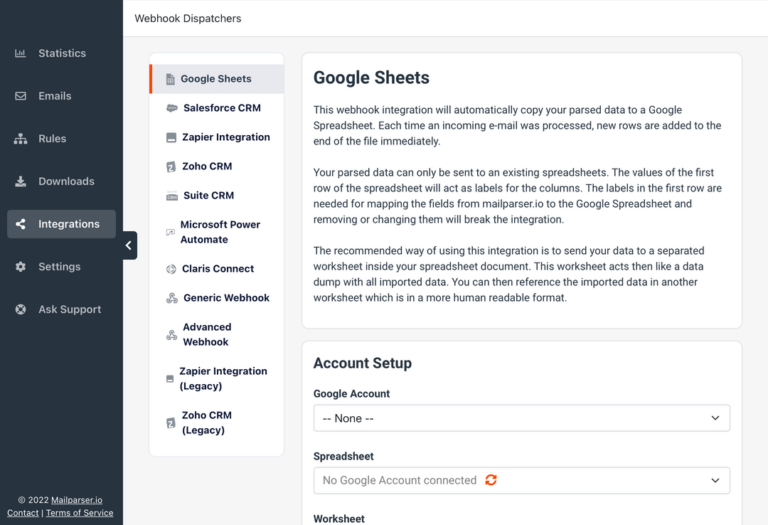Click the Downloads arrow icon
This screenshot has height=525, width=768.
coord(20,181)
